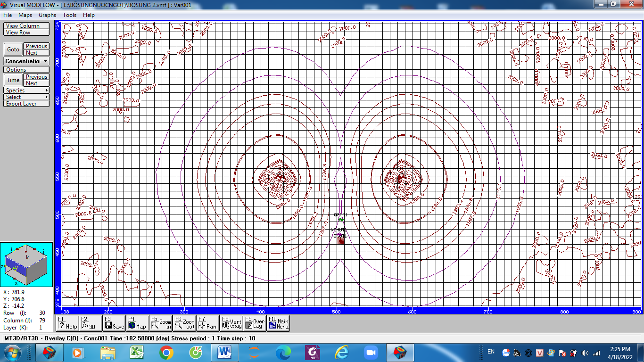
Task: Click the volume speaker tray icon
Action: pos(585,353)
